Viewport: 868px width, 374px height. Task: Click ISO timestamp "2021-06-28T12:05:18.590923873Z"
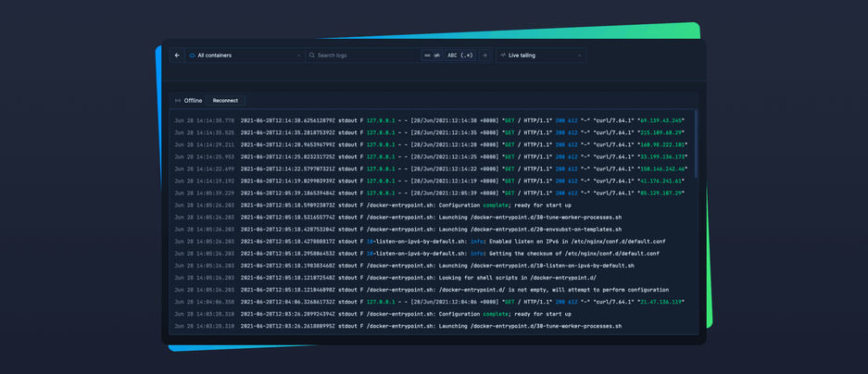(288, 205)
